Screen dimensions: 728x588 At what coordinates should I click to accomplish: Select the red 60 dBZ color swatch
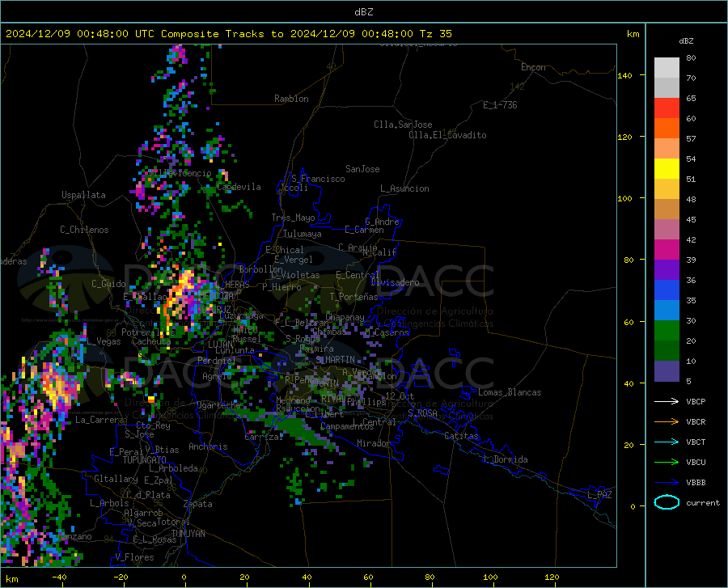coord(667,108)
